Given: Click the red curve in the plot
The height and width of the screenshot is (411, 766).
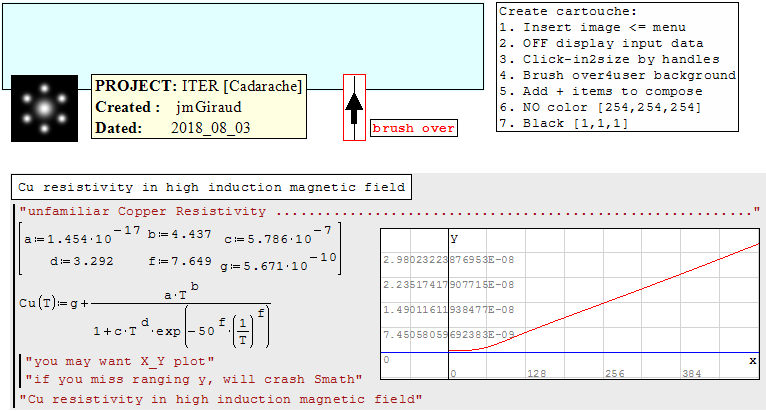Looking at the screenshot, I should coord(605,303).
